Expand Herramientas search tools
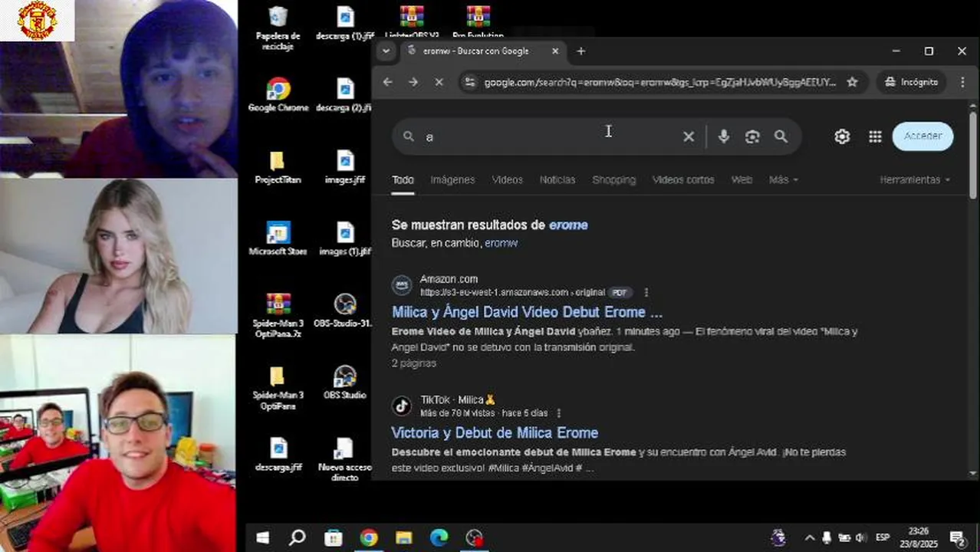The image size is (980, 552). tap(915, 179)
